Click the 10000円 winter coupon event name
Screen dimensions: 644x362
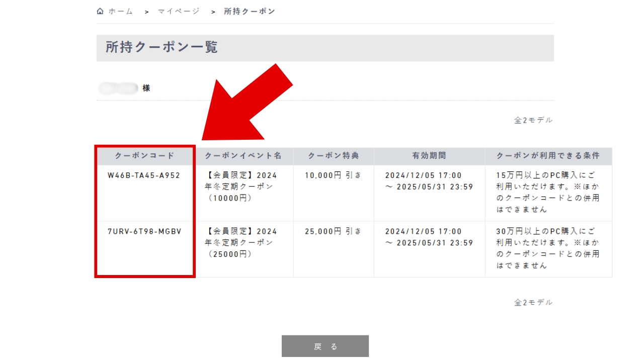tap(242, 187)
